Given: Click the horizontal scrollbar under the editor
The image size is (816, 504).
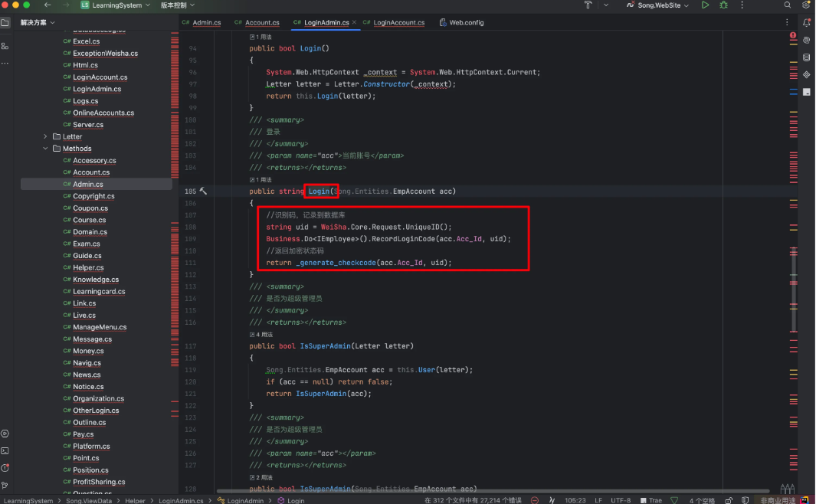Looking at the screenshot, I should [490, 491].
